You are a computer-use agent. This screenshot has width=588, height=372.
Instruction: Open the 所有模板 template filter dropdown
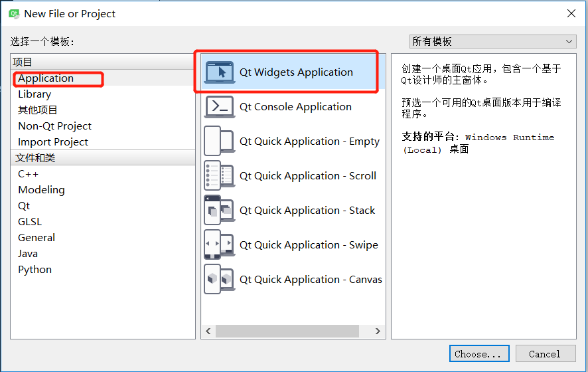click(x=492, y=41)
